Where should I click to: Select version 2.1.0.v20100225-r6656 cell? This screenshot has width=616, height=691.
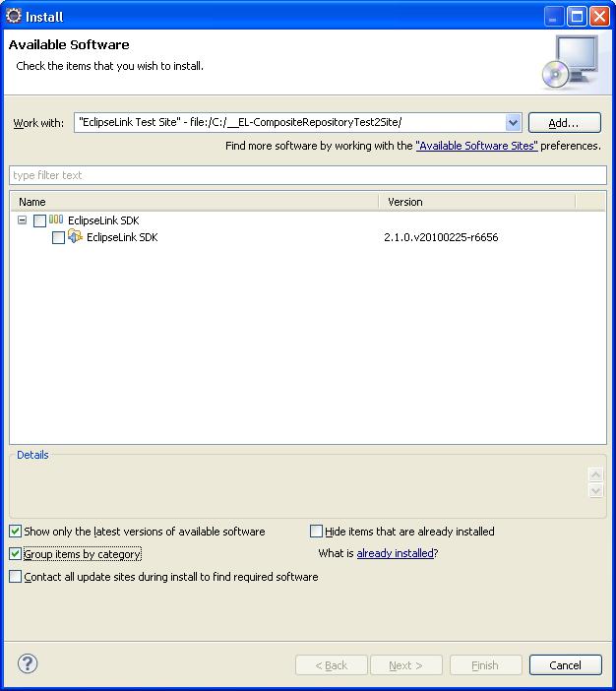[441, 237]
